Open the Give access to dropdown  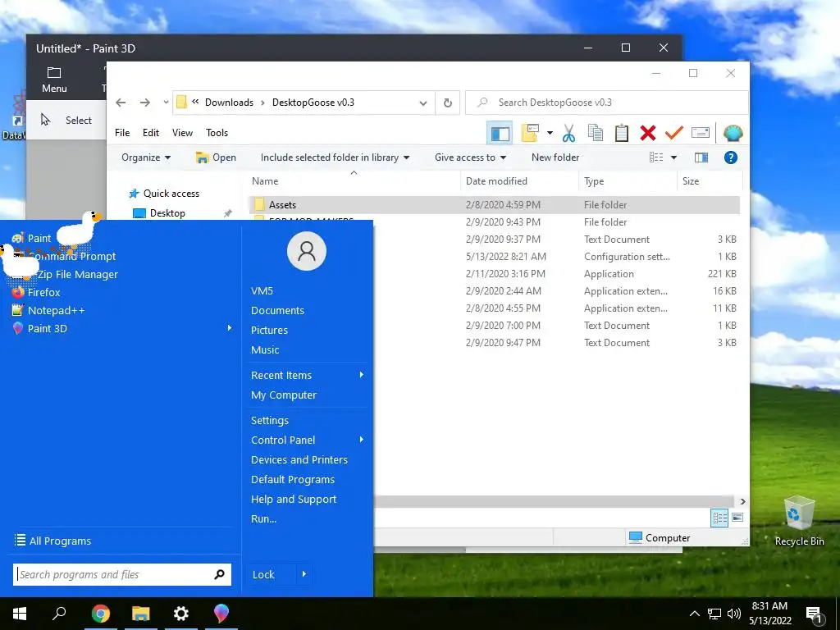pos(470,157)
